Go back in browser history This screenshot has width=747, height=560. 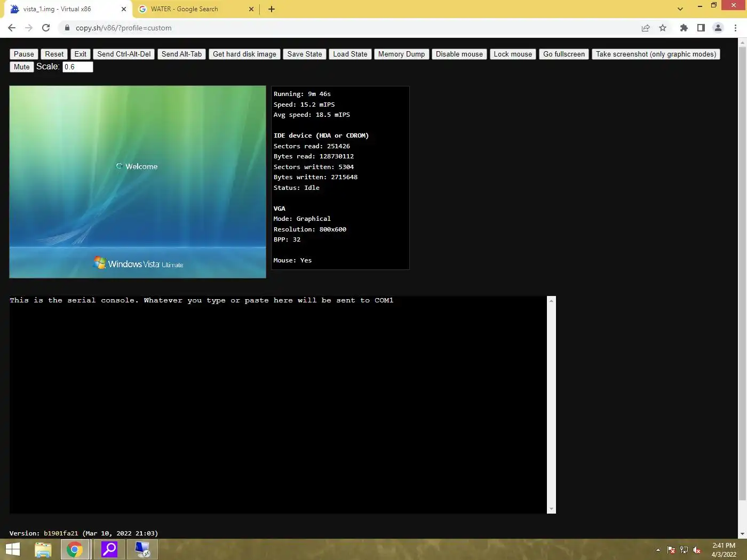[12, 28]
